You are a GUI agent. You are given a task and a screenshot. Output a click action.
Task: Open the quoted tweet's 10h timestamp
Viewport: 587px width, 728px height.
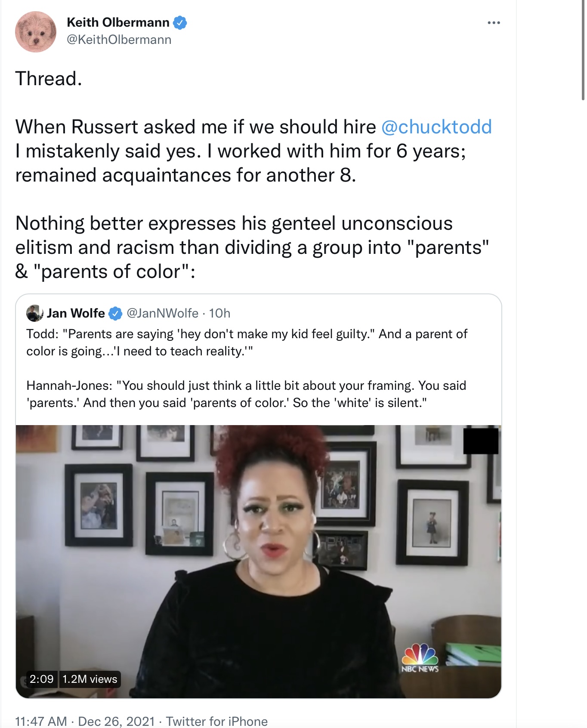click(x=219, y=313)
